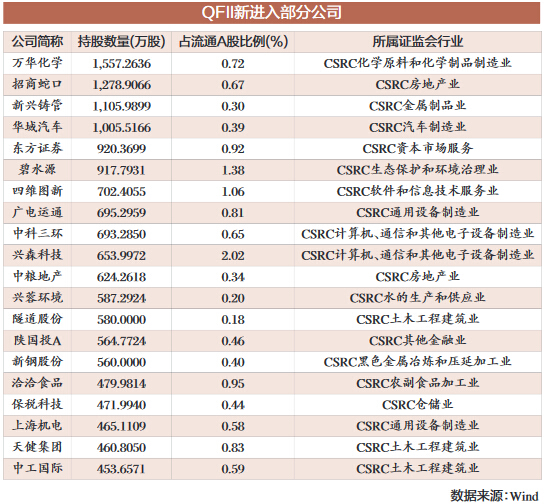Select company name 广电运通

[x=37, y=212]
